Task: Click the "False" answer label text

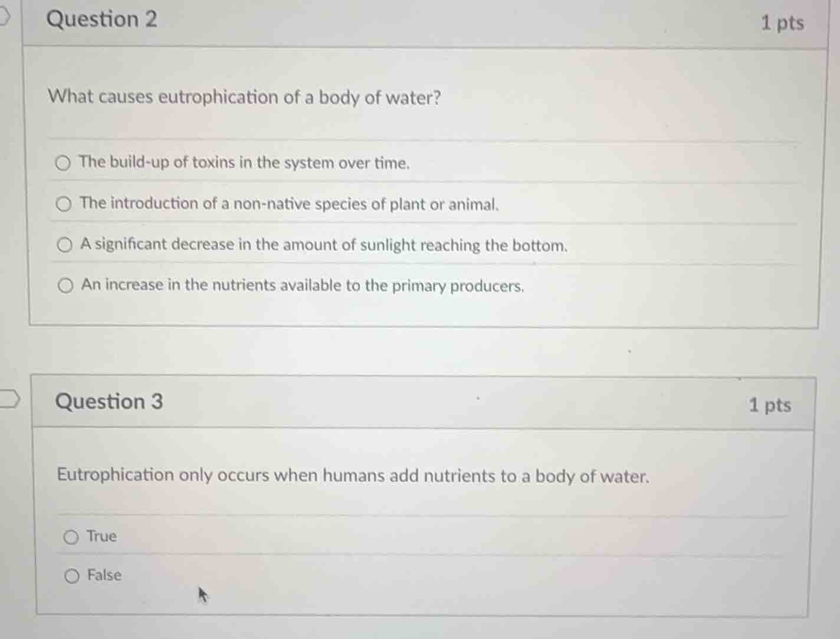Action: tap(104, 575)
